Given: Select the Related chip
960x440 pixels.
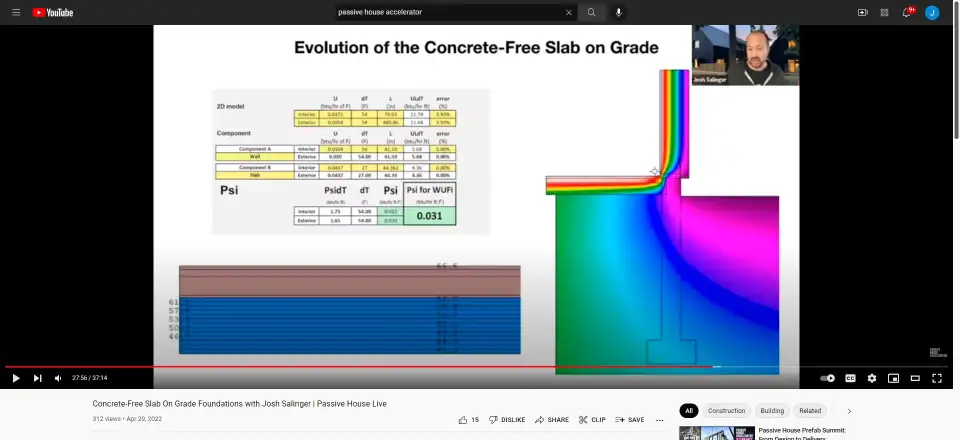Looking at the screenshot, I should (x=810, y=411).
